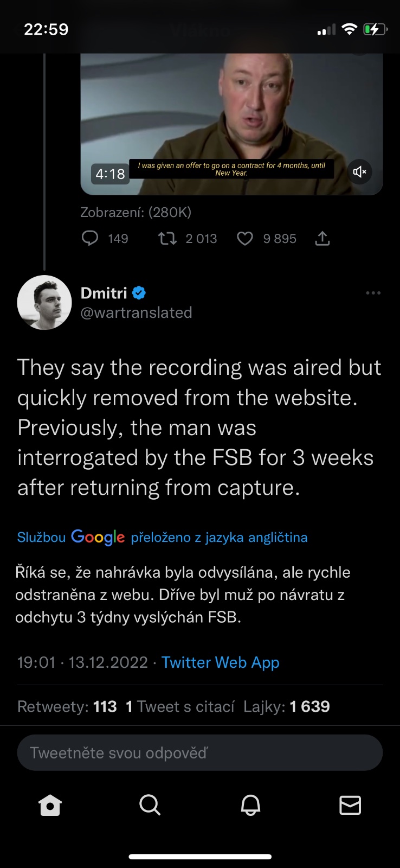Tap the reply input field
Viewport: 400px width, 868px height.
tap(200, 752)
